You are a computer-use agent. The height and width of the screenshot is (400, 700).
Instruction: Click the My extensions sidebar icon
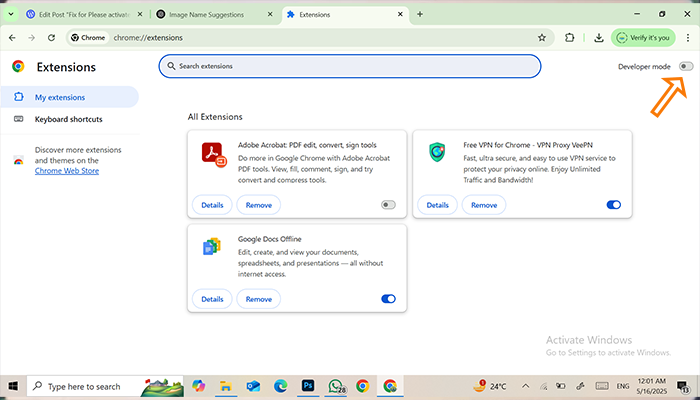18,97
